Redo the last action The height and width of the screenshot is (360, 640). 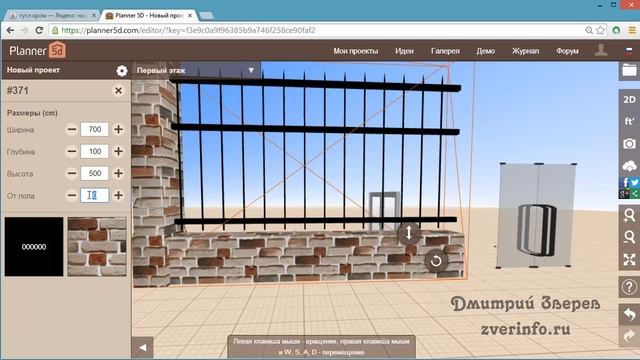coord(629,336)
